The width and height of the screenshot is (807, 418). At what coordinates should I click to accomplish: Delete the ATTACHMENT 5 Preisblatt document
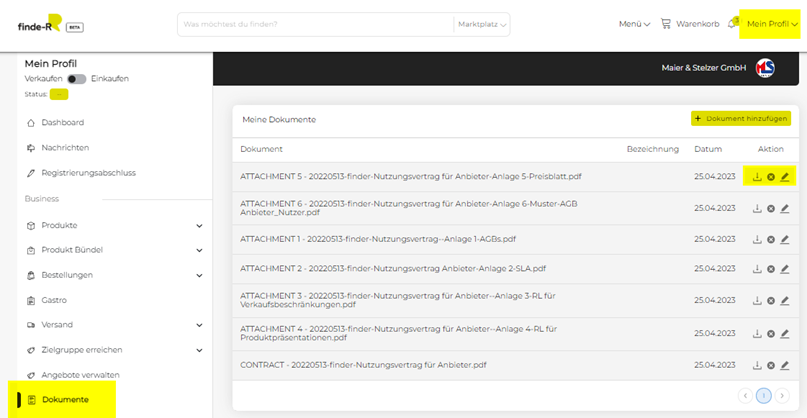coord(770,177)
